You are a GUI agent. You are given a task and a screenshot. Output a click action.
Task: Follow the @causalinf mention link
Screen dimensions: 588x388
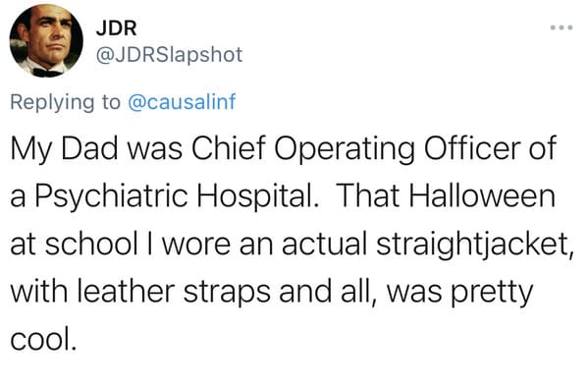click(182, 102)
